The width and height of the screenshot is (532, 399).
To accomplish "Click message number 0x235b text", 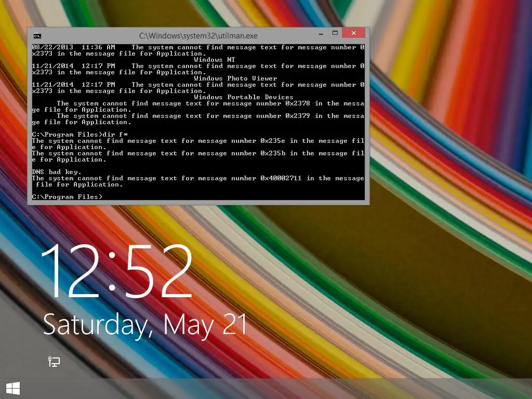I will [x=273, y=153].
